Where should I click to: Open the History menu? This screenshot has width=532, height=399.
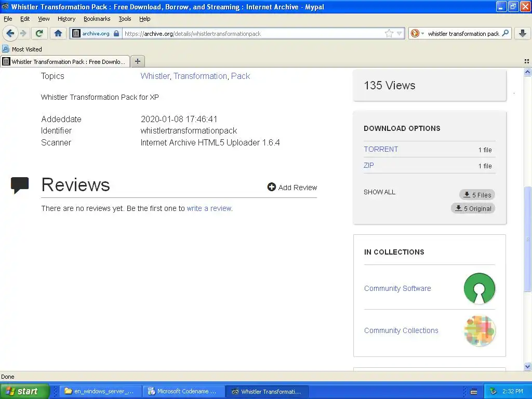[66, 19]
